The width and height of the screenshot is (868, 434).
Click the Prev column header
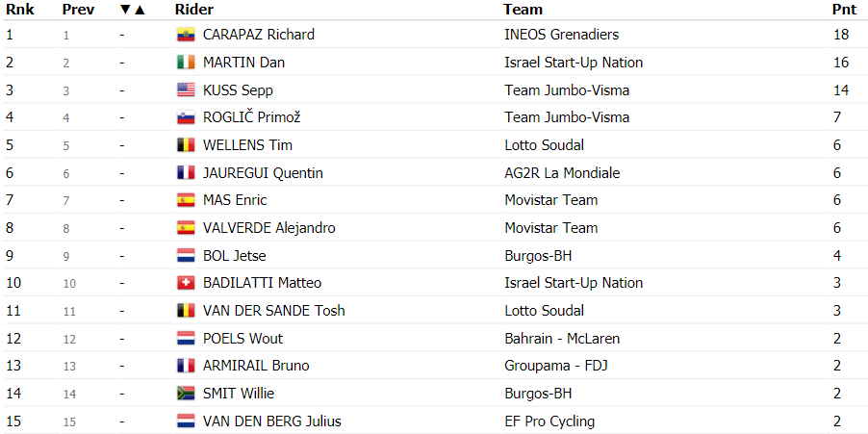[x=78, y=10]
